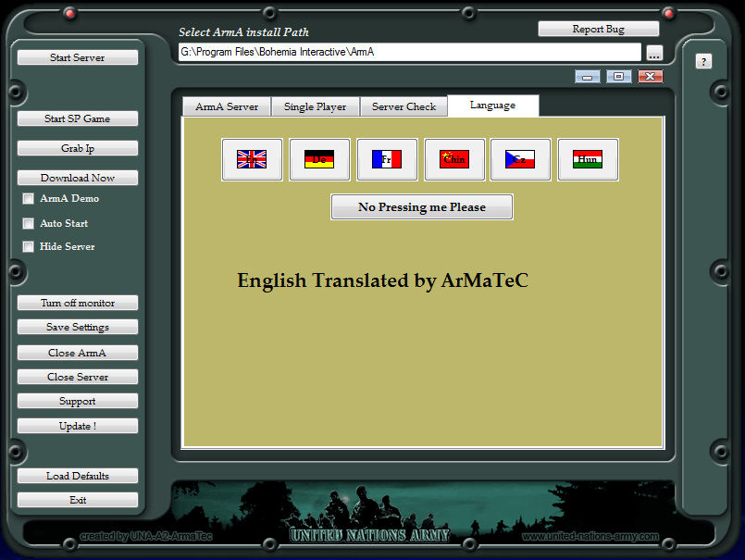
Task: Click the Start Server button
Action: tap(78, 57)
